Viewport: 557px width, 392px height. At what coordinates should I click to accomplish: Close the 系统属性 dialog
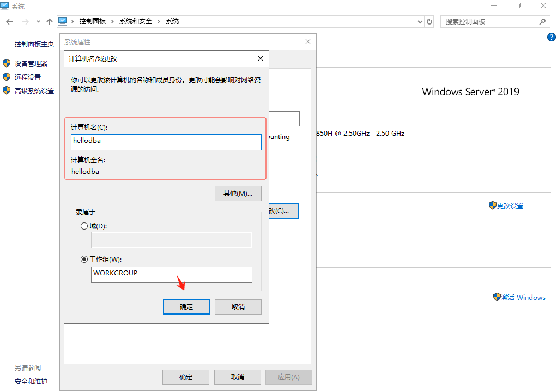308,41
